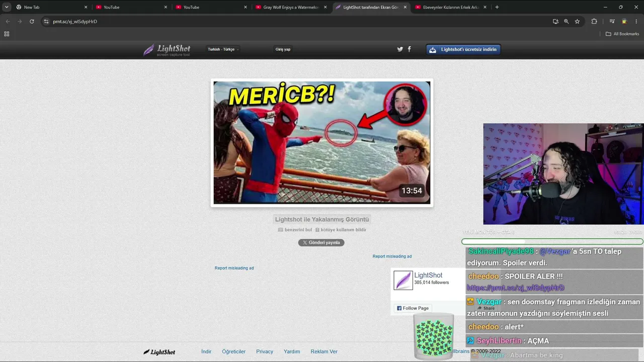Click the X Gönderi yayınla button
Screen dimensions: 644x362
point(321,242)
